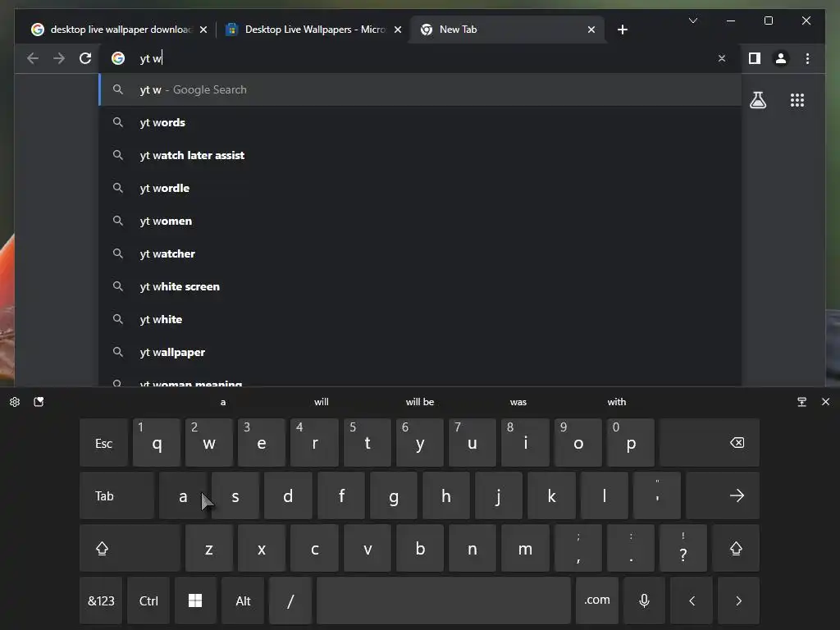
Task: Select yt white screen suggestion
Action: click(x=420, y=286)
